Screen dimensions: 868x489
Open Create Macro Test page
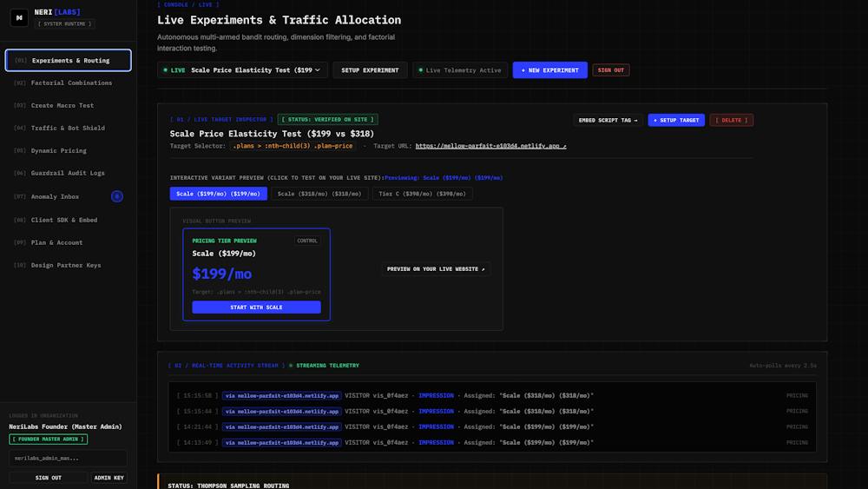coord(68,106)
